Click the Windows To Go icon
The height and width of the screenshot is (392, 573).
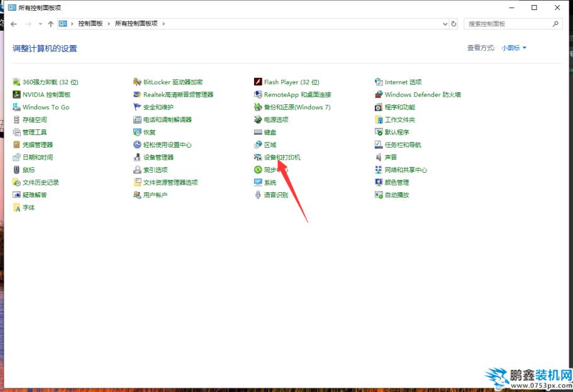(16, 107)
